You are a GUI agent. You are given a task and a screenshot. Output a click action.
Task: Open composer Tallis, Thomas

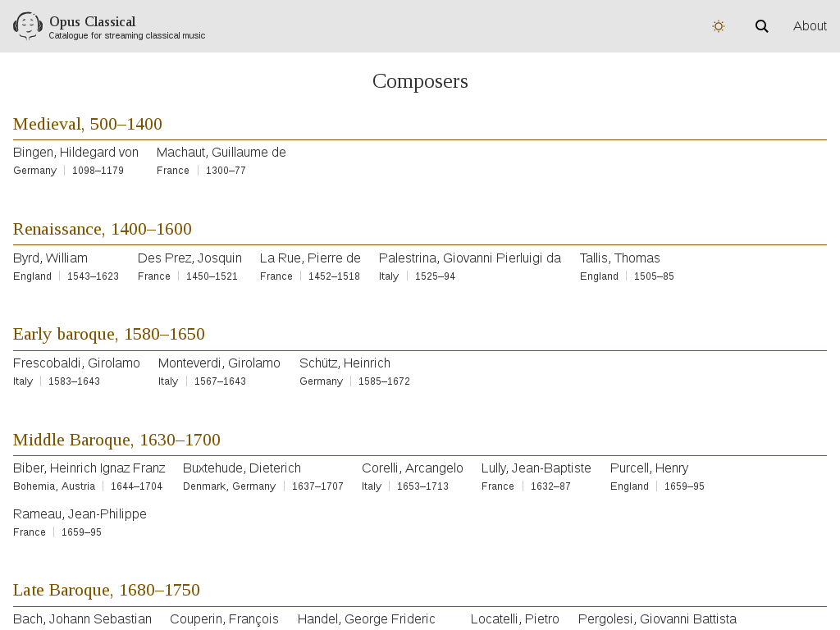click(620, 258)
